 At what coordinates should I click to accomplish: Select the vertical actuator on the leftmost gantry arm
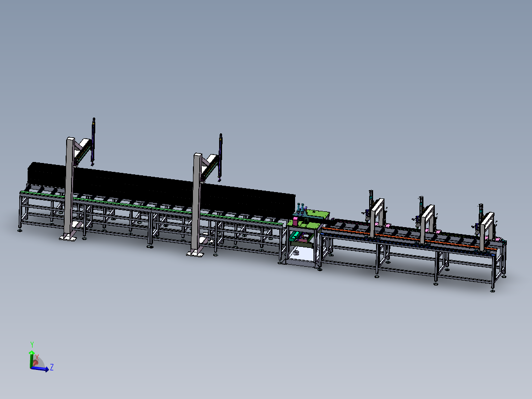click(93, 142)
